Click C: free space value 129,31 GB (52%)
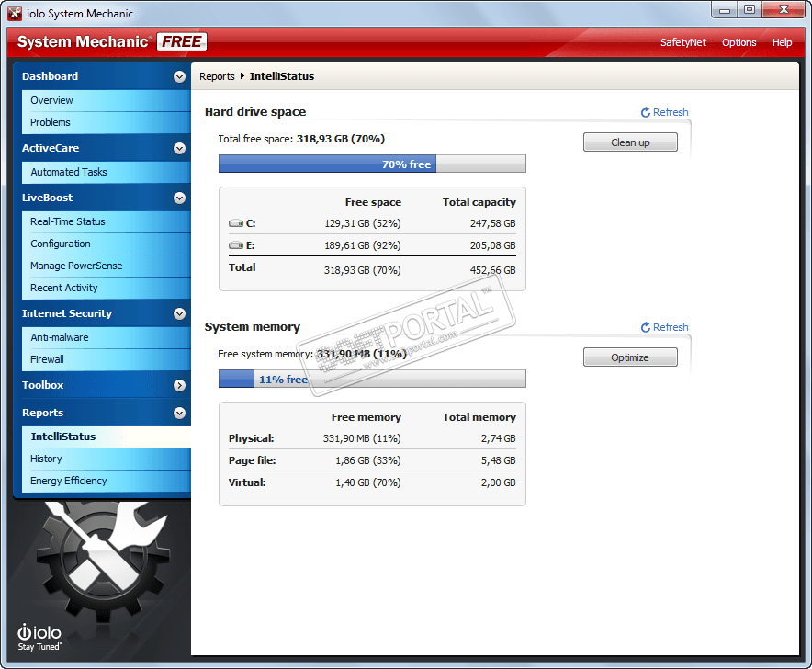The image size is (812, 669). [363, 223]
